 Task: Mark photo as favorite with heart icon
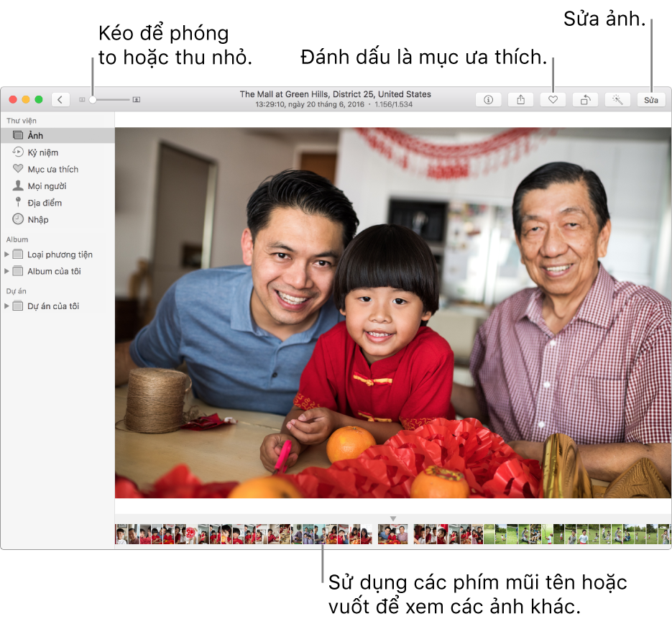[x=553, y=100]
